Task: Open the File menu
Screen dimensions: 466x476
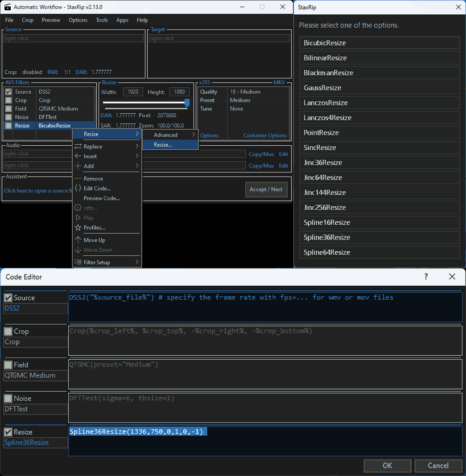Action: [9, 20]
